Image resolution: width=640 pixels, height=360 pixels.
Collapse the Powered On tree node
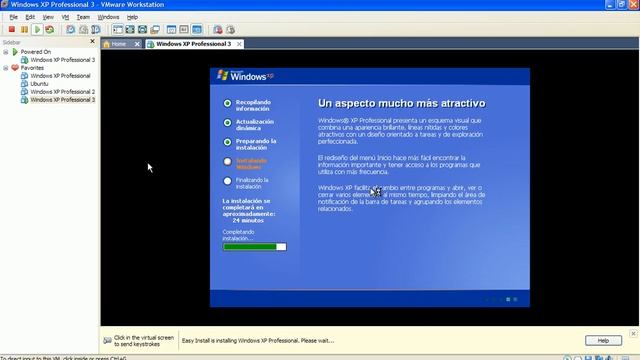point(6,52)
